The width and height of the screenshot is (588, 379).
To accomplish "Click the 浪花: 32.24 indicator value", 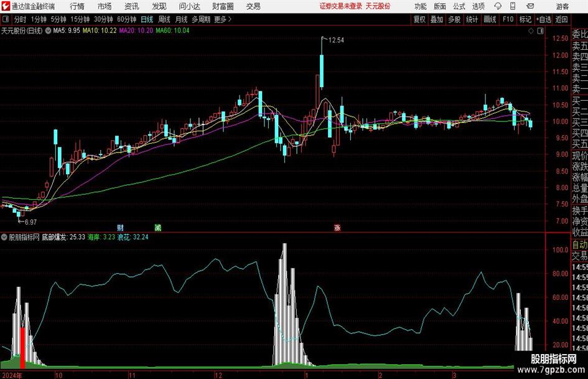I will (133, 237).
